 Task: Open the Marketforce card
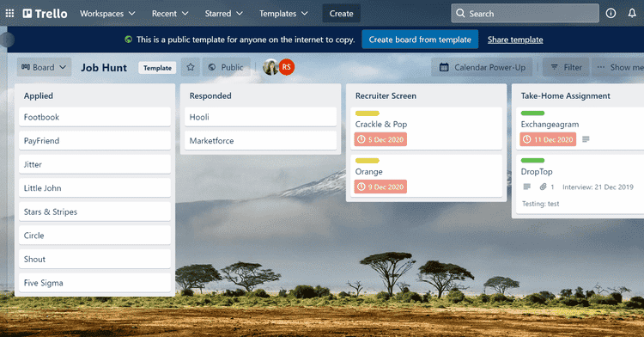pos(260,140)
